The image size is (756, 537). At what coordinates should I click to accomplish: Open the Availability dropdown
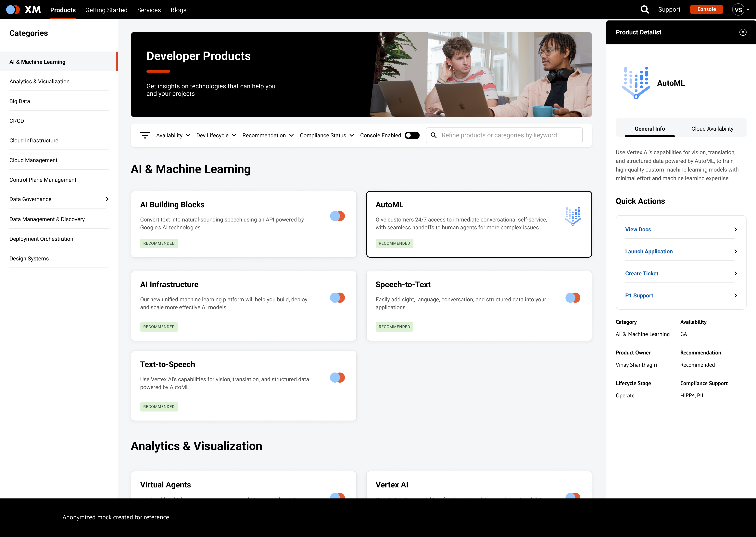(x=173, y=135)
